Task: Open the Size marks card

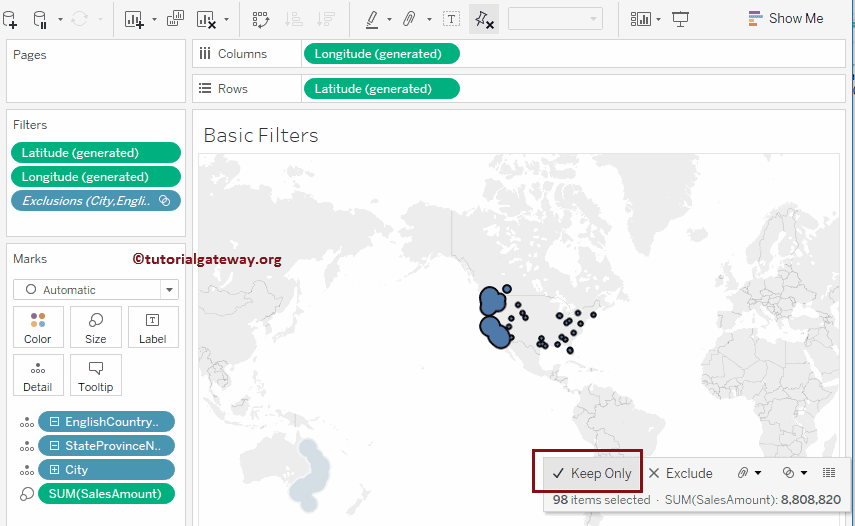Action: tap(96, 327)
